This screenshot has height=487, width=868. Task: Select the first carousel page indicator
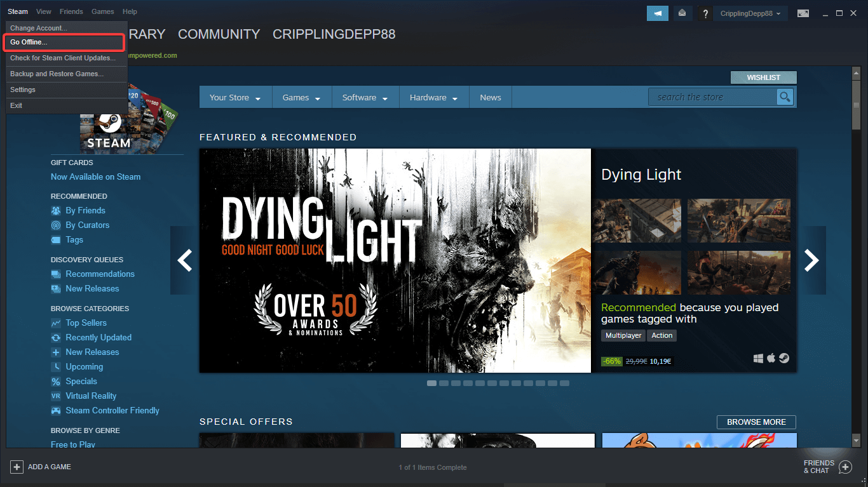coord(431,384)
